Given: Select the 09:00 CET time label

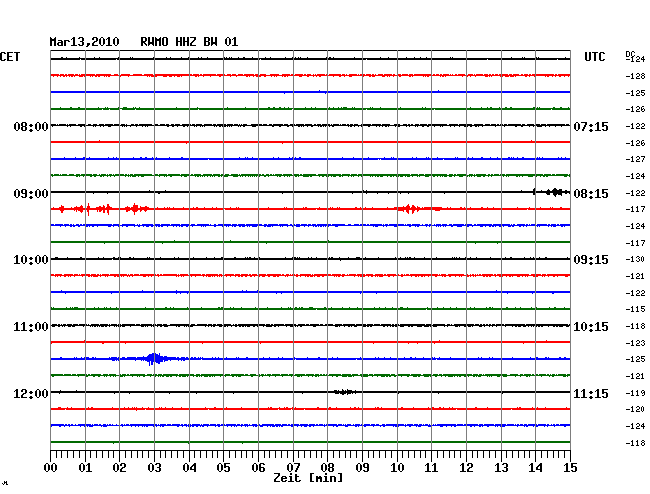Looking at the screenshot, I should click(x=31, y=194).
